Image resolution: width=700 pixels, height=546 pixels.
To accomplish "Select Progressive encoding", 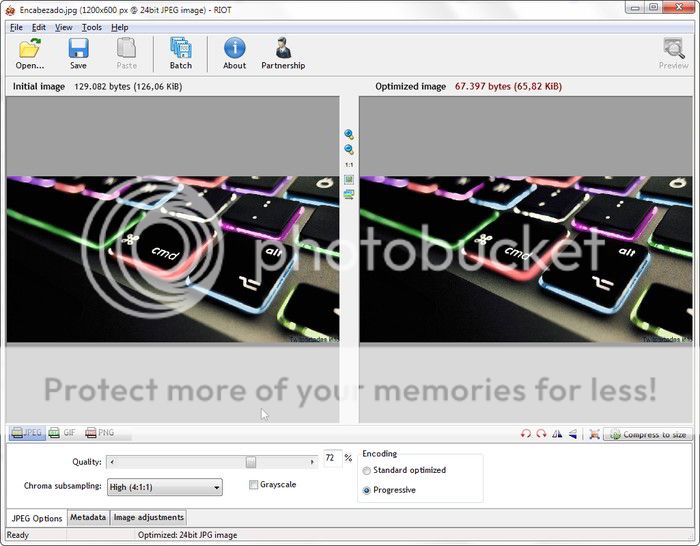I will click(x=367, y=490).
